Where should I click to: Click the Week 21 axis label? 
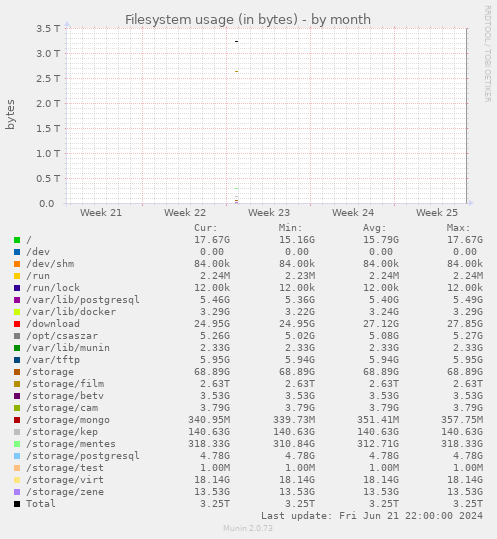(x=101, y=213)
